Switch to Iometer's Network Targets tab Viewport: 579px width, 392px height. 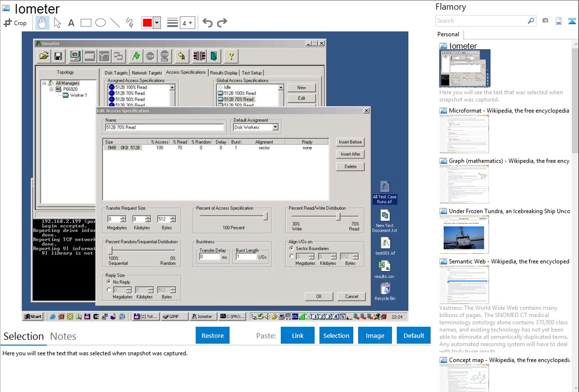pos(147,73)
